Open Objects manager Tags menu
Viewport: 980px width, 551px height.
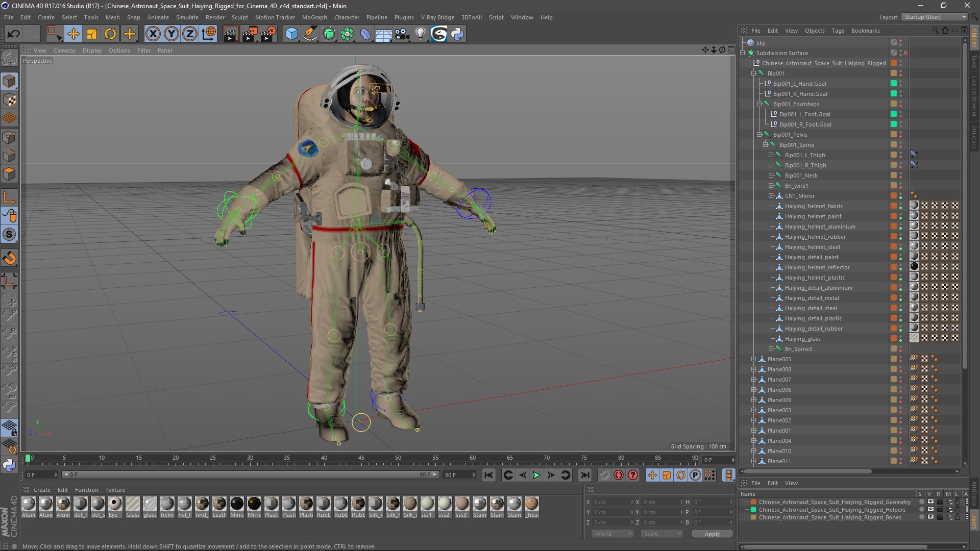838,31
